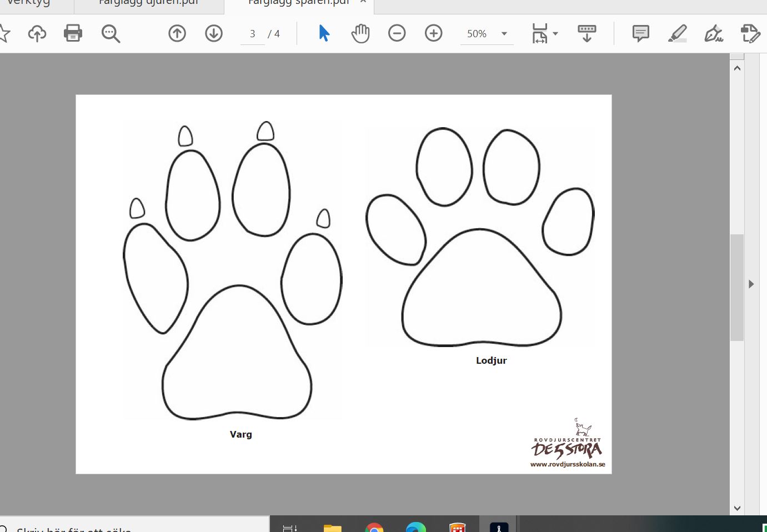Zoom out with the minus icon
The height and width of the screenshot is (532, 767).
397,33
